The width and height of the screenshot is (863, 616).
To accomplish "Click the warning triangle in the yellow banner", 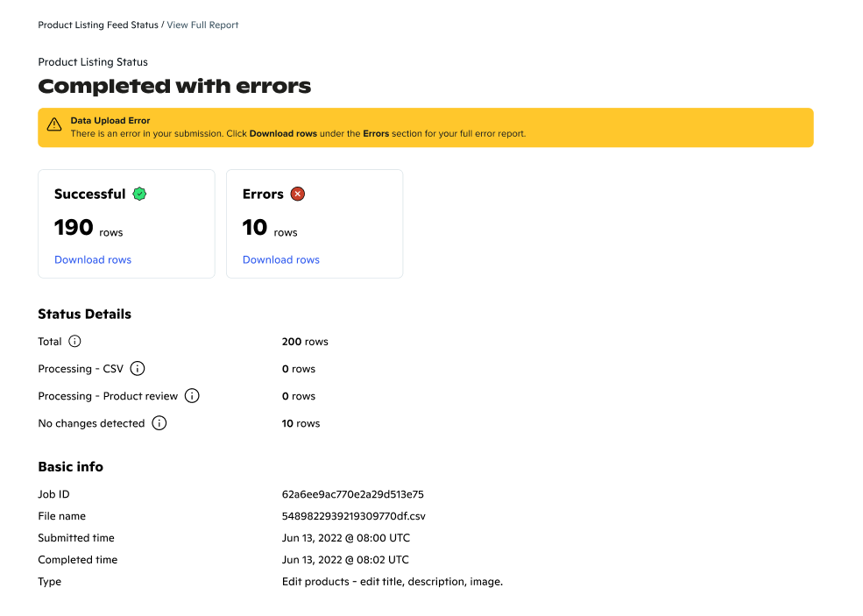I will [x=54, y=124].
